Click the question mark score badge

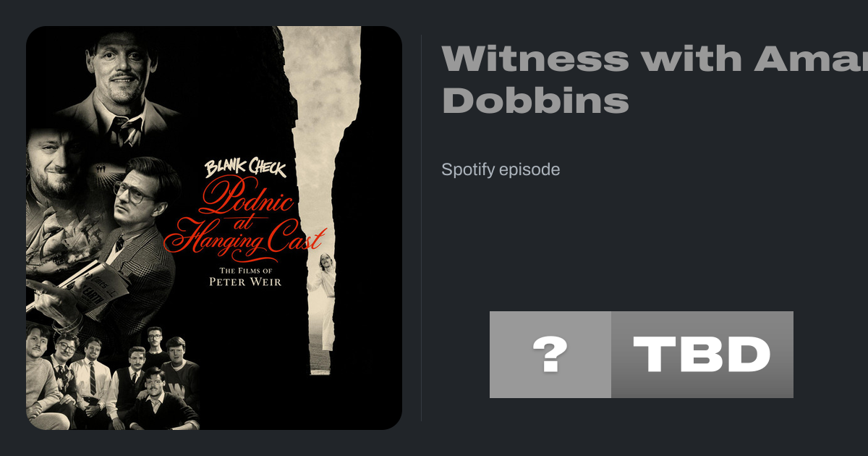tap(550, 355)
